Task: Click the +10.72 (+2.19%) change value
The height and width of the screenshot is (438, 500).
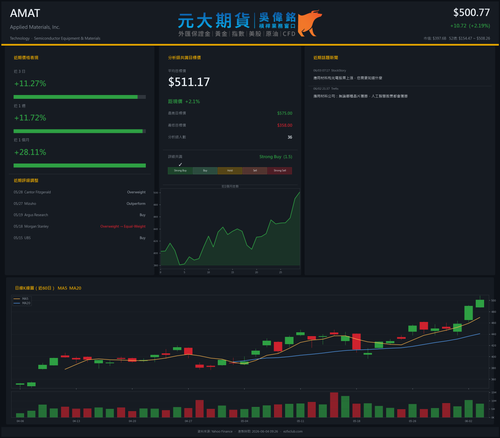Action: [x=470, y=26]
